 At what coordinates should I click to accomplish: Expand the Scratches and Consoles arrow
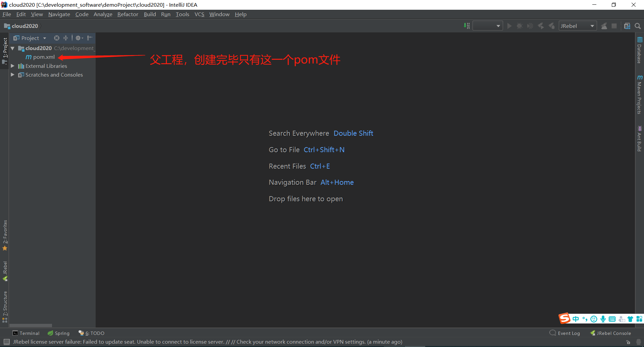pyautogui.click(x=13, y=75)
